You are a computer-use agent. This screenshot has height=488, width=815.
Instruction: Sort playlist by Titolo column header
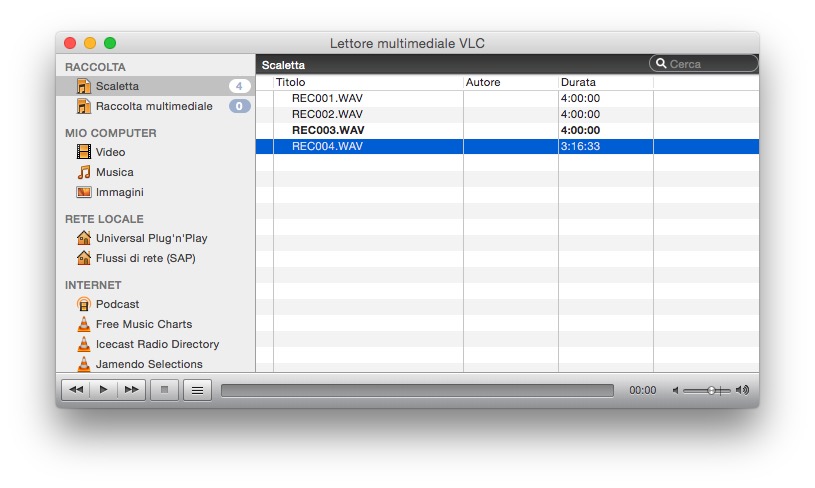click(368, 82)
